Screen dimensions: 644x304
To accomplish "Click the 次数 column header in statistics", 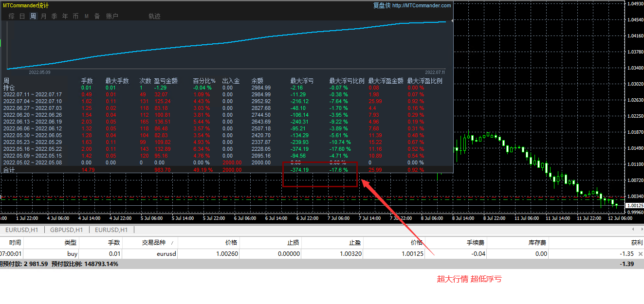I will coord(145,81).
